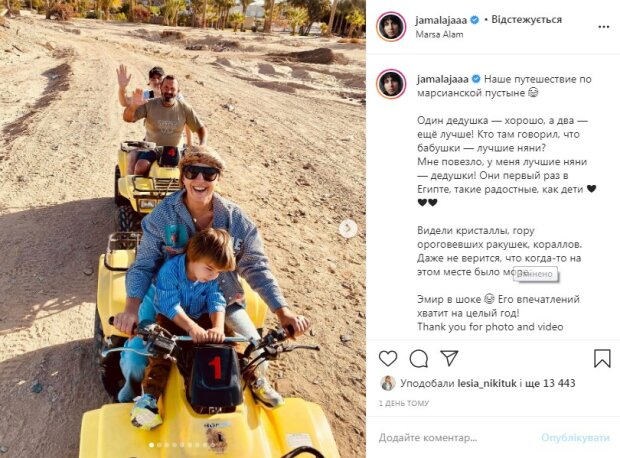Advance to next photo with arrow
Viewport: 620px width, 458px height.
pos(348,228)
